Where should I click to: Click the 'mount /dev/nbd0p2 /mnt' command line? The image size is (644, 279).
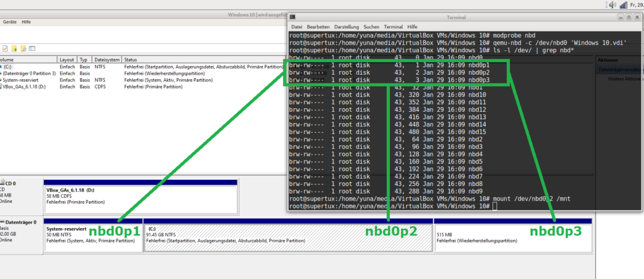(430, 199)
